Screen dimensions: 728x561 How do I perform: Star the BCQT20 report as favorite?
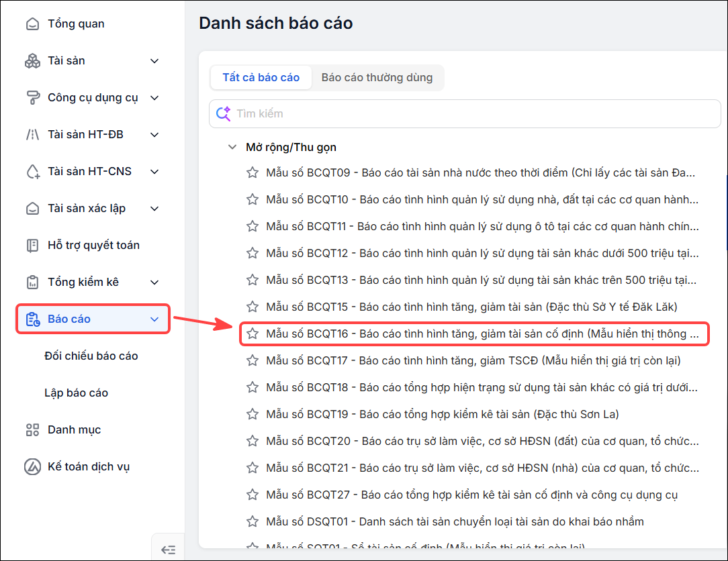tap(253, 441)
